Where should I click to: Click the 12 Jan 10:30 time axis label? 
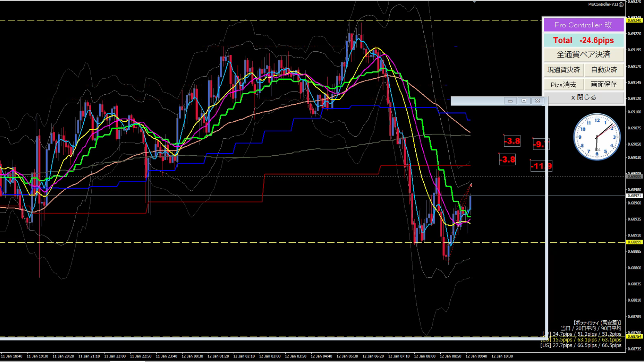[502, 356]
